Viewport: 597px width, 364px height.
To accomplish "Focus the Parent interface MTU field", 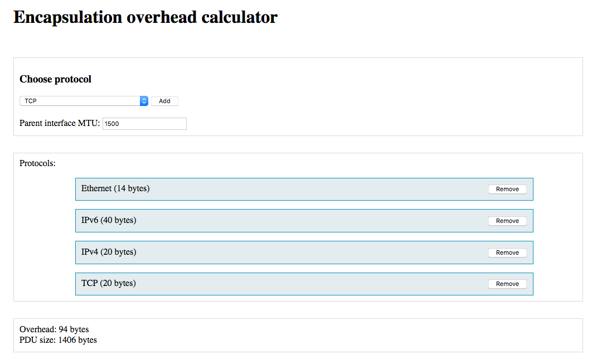I will 144,124.
